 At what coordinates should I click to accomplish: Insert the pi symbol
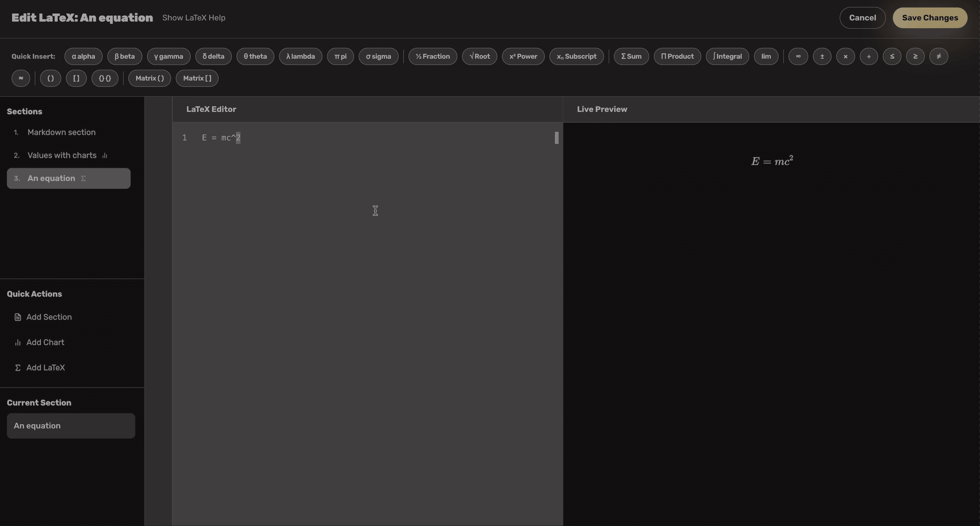point(340,56)
